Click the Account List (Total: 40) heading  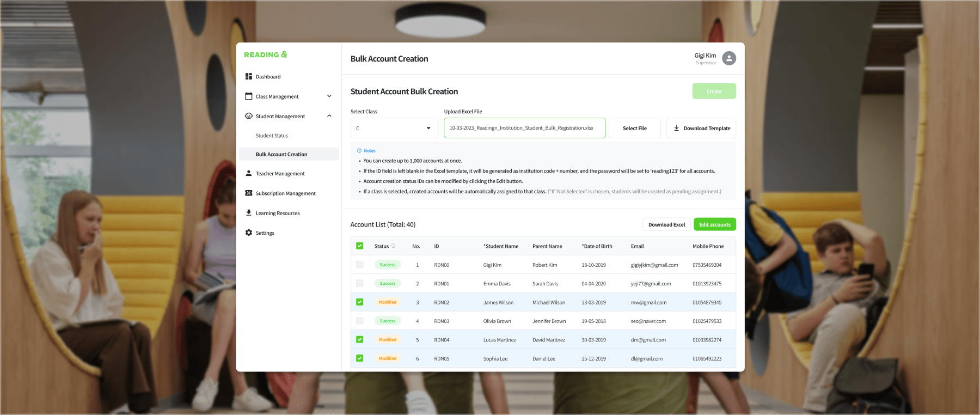(x=383, y=224)
